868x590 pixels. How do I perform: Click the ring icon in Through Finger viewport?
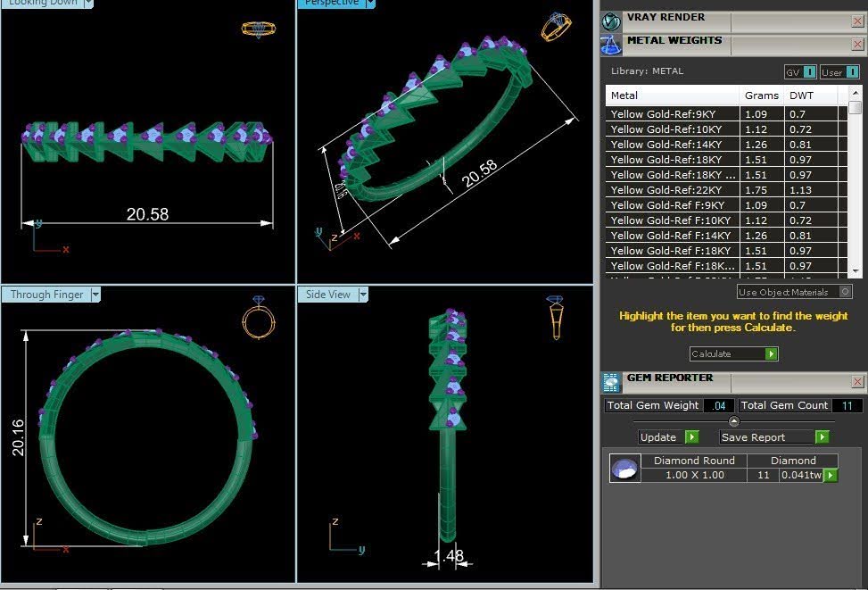[x=259, y=318]
